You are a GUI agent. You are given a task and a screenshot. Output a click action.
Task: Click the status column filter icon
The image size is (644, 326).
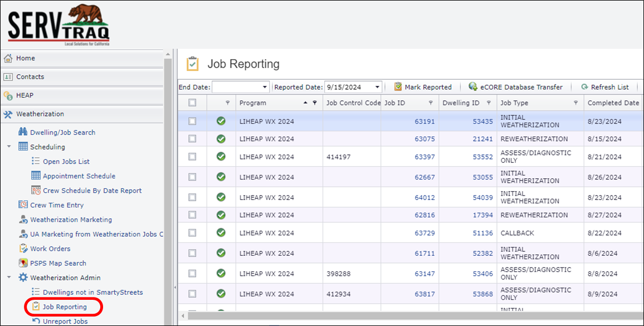click(x=227, y=103)
